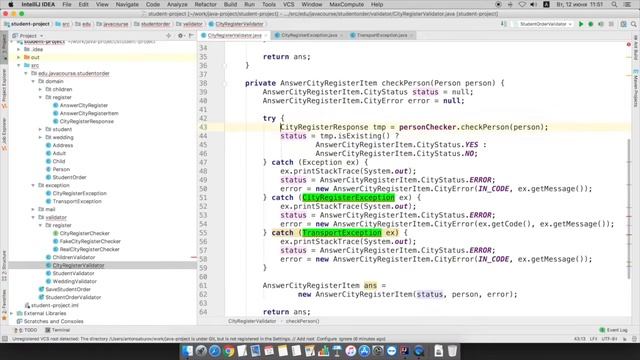Select AnswerCityRegisterItem in project tree
This screenshot has width=640, height=360.
[89, 113]
